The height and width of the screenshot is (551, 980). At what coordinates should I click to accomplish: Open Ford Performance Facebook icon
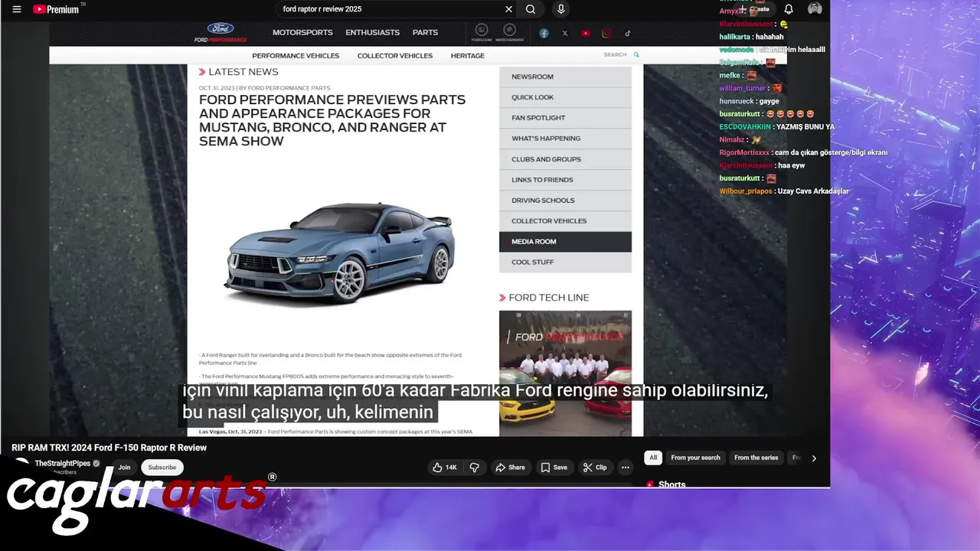click(544, 33)
